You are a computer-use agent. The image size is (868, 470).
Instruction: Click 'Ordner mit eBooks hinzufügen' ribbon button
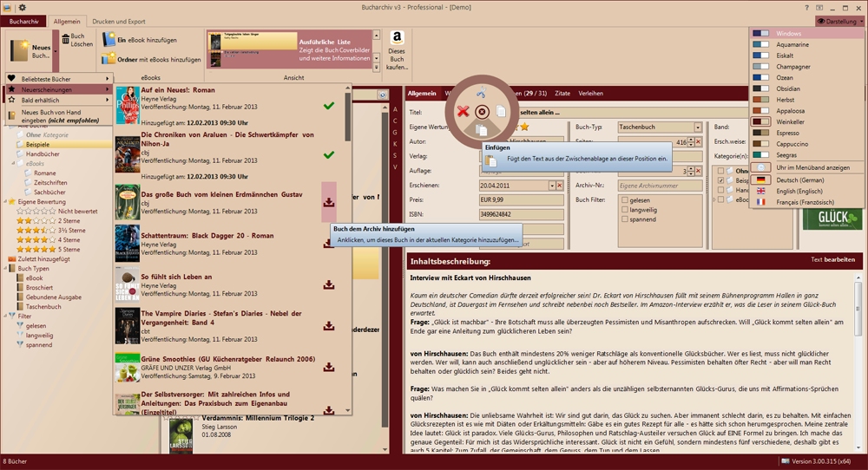(152, 59)
